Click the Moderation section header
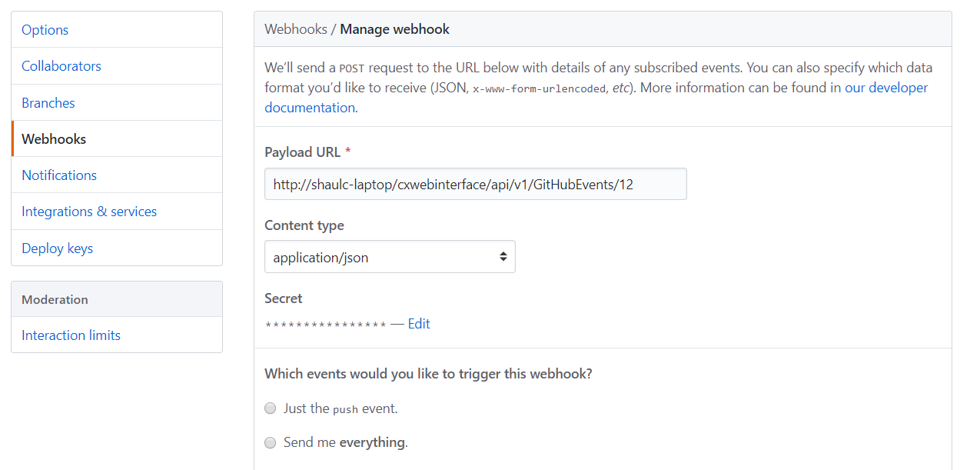 click(x=55, y=298)
